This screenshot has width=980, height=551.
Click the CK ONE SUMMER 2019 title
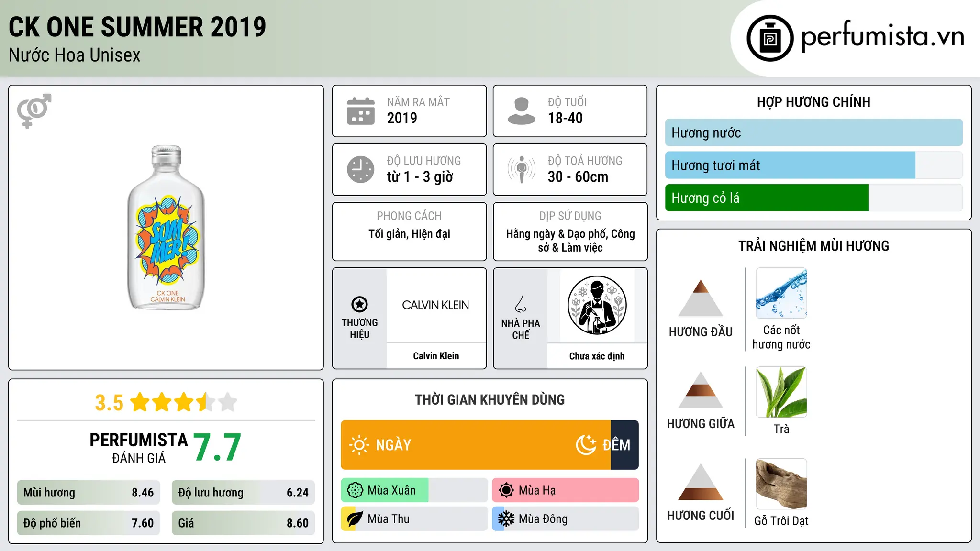[x=137, y=27]
